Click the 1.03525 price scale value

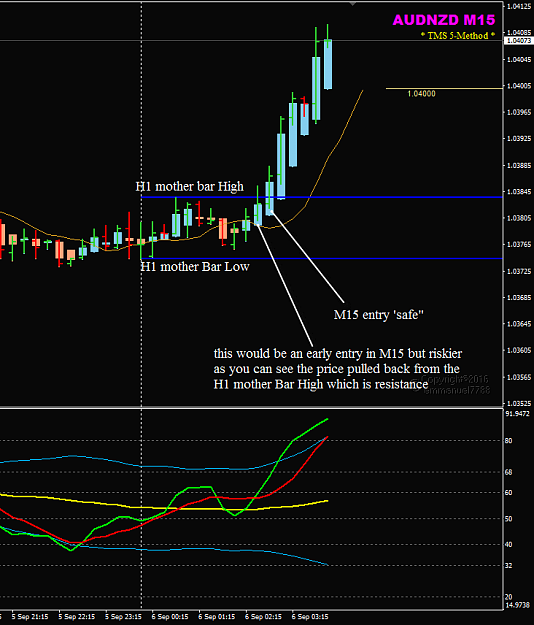click(x=519, y=404)
